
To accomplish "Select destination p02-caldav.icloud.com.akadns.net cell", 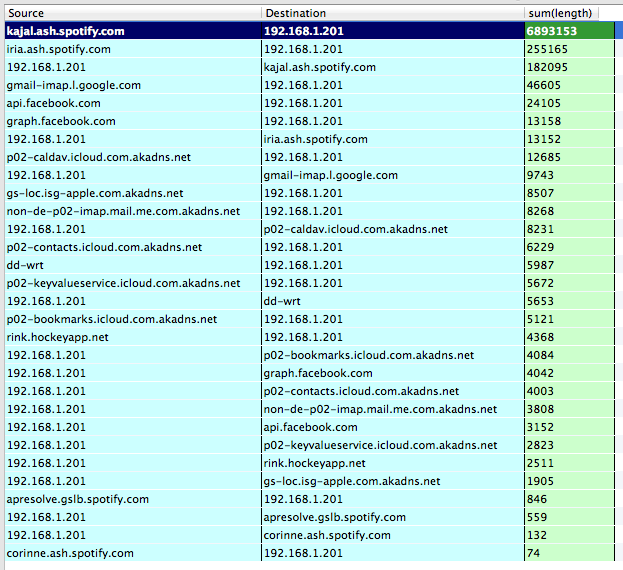I will pos(393,229).
